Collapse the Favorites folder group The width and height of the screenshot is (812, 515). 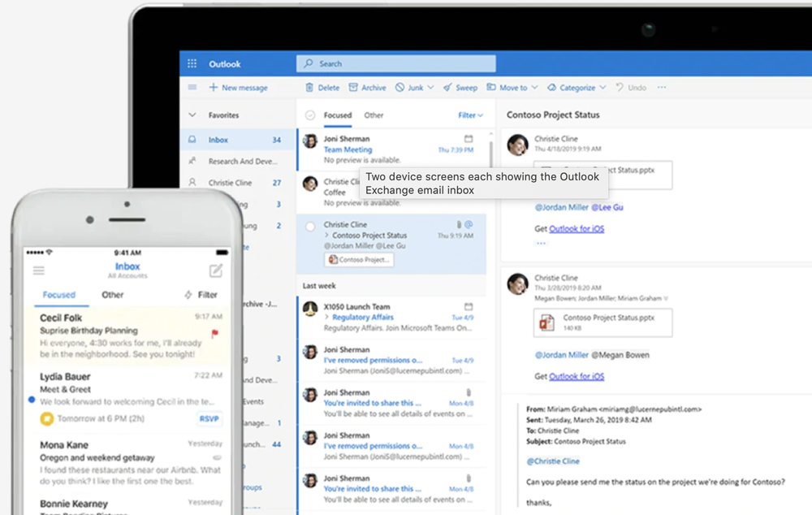pos(192,115)
